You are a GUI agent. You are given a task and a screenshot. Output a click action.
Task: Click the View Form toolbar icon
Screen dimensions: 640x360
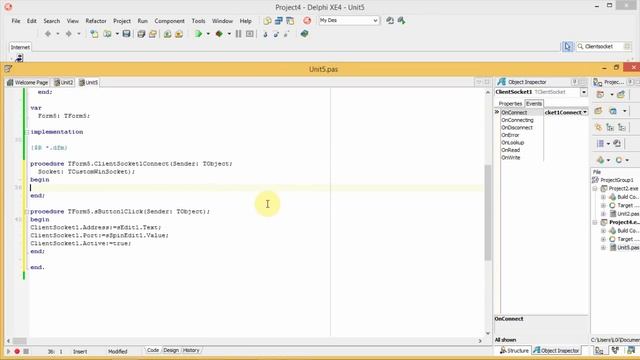point(279,20)
